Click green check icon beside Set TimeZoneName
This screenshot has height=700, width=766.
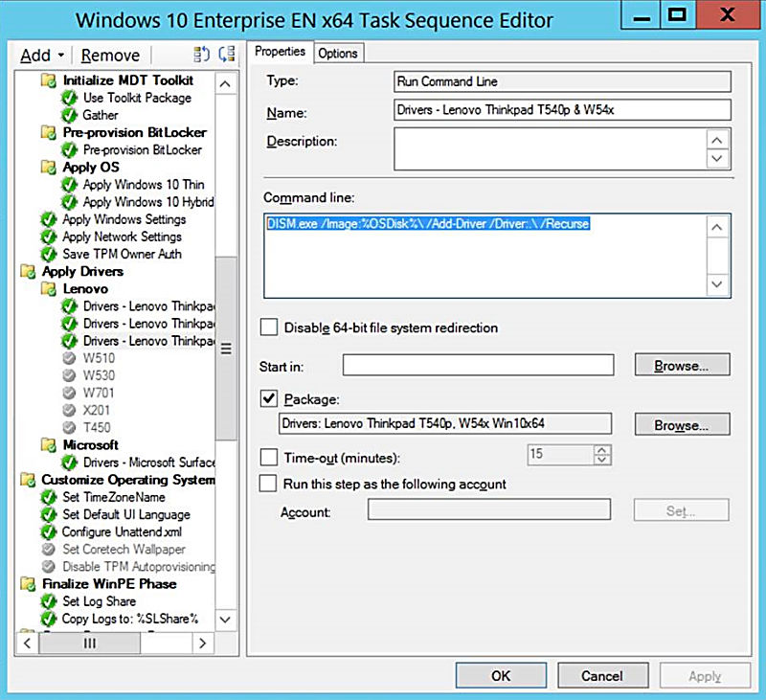coord(49,498)
